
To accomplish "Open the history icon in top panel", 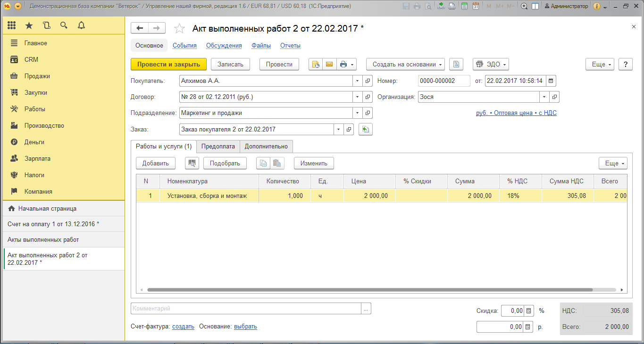I will (x=46, y=25).
